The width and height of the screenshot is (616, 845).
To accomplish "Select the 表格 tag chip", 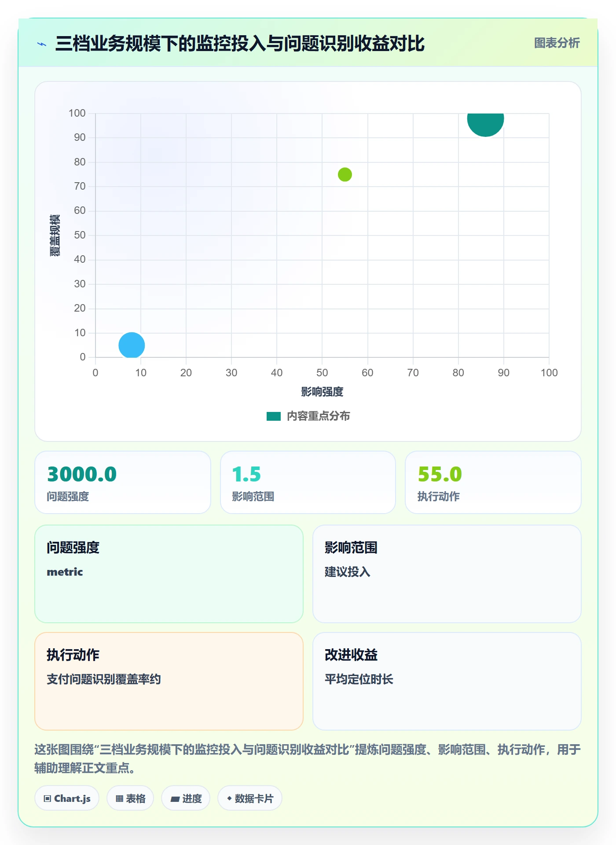I will (x=130, y=798).
